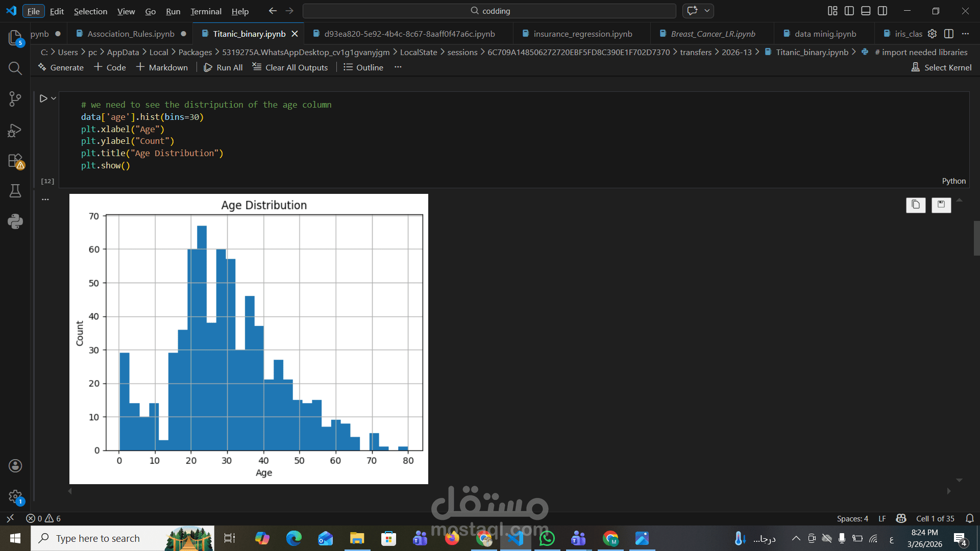Toggle the primary side bar layout

click(x=849, y=11)
